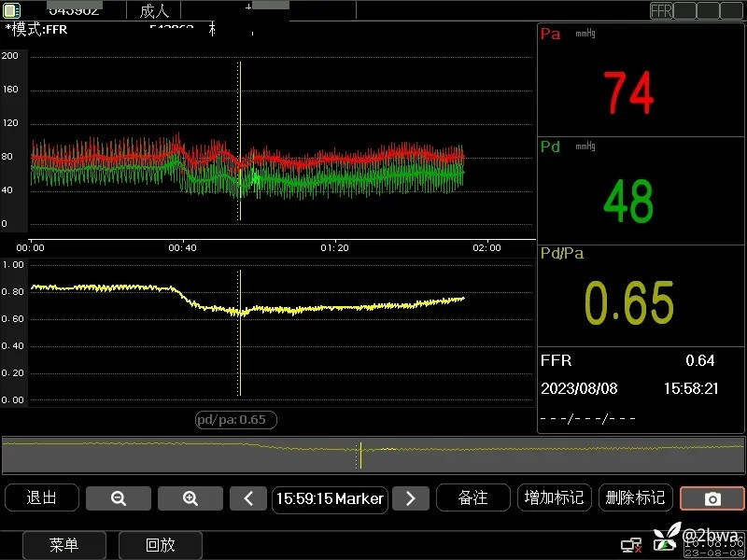747x560 pixels.
Task: Click the zoom in magnifier button
Action: click(190, 498)
